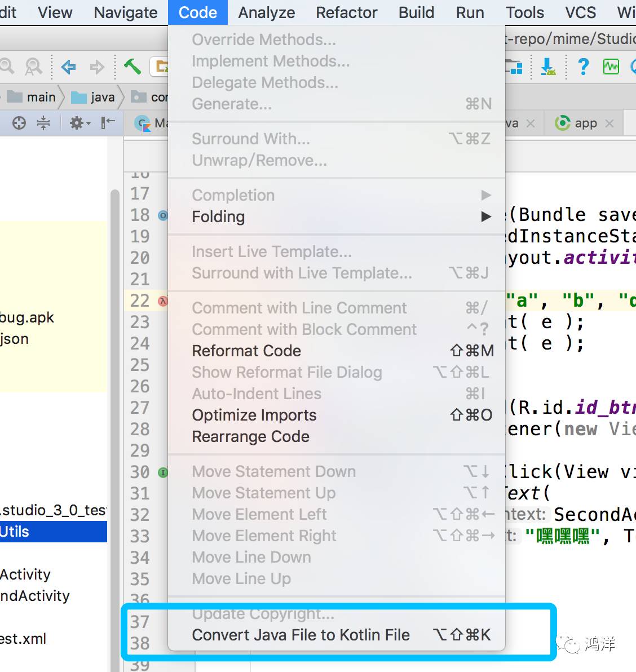This screenshot has height=672, width=636.
Task: Click the lambda gutter icon on line 22
Action: click(163, 301)
